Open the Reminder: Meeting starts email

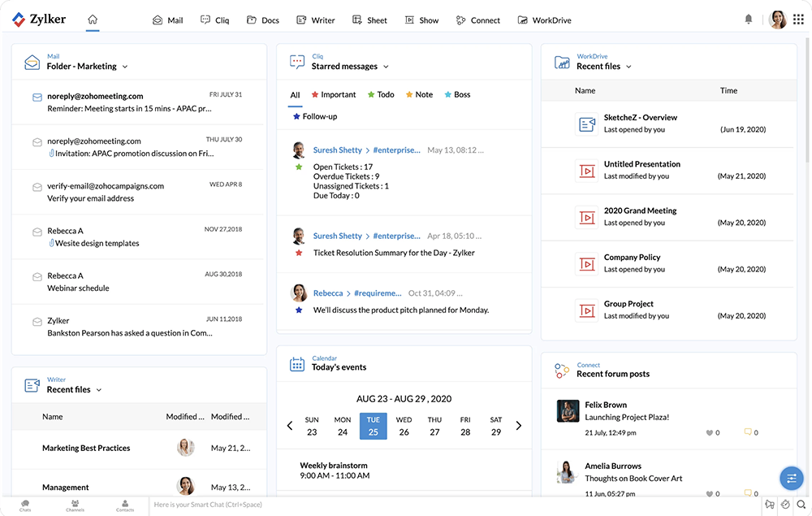tap(139, 102)
